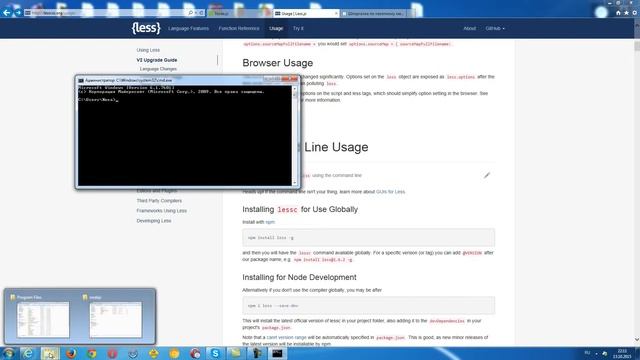
Task: Click the pencil edit icon beside Command Line Usage
Action: [487, 175]
